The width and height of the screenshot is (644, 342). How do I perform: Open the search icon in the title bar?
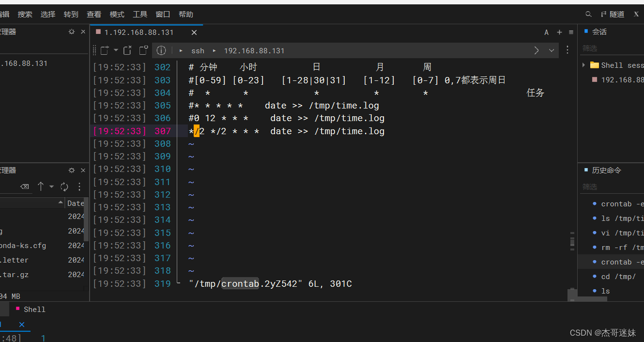click(588, 14)
